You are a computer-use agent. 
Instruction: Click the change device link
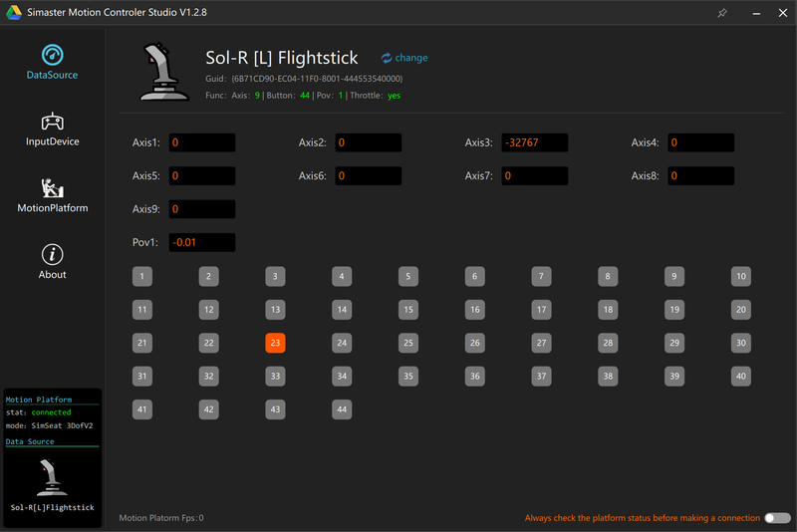(404, 58)
